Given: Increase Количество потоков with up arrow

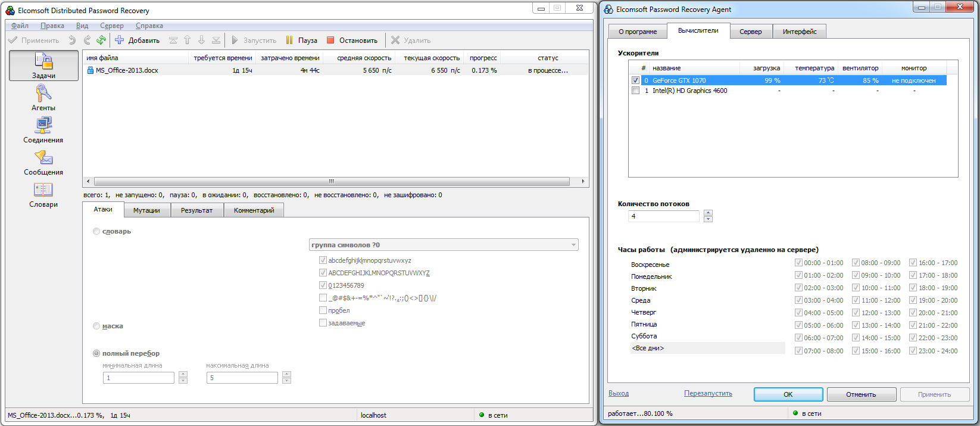Looking at the screenshot, I should tap(708, 213).
